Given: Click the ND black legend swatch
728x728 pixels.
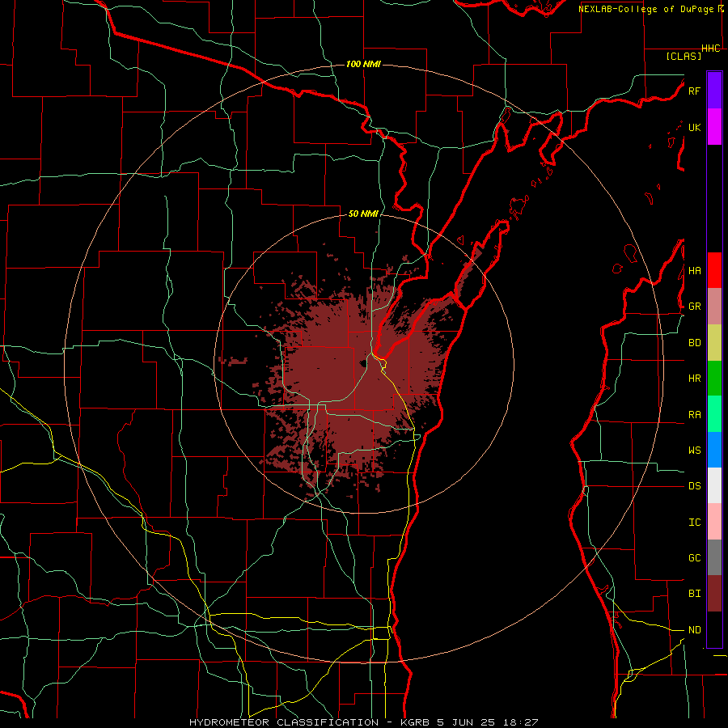Looking at the screenshot, I should pyautogui.click(x=714, y=629).
